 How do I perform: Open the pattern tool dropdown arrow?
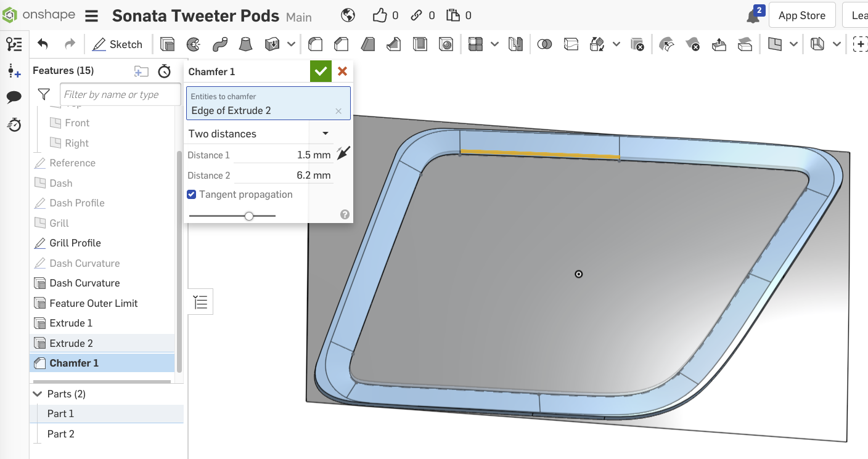tap(494, 44)
